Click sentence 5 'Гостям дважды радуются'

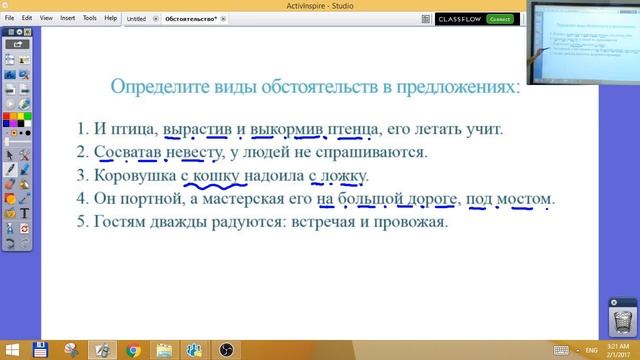click(262, 222)
